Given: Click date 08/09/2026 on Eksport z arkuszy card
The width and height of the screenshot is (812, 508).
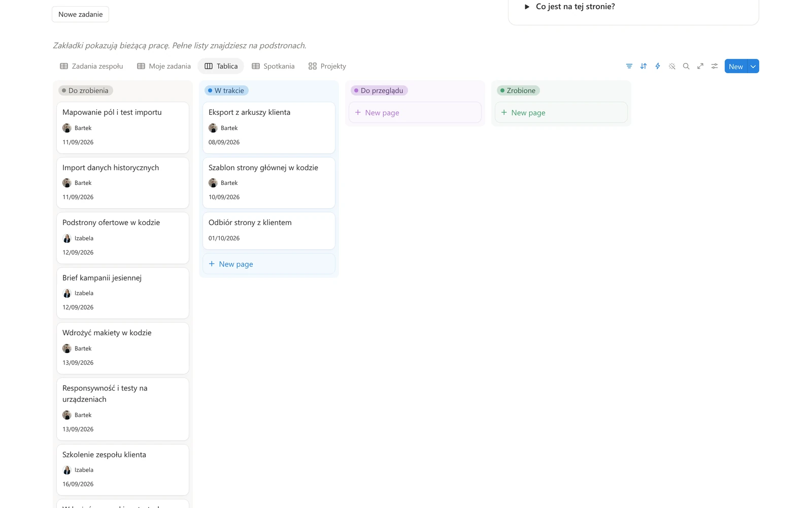Looking at the screenshot, I should click(224, 142).
